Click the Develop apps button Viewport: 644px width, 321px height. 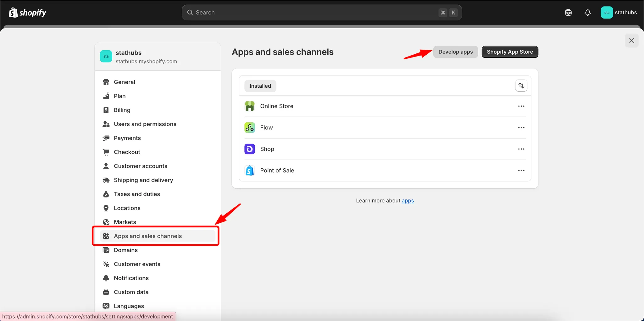(455, 52)
